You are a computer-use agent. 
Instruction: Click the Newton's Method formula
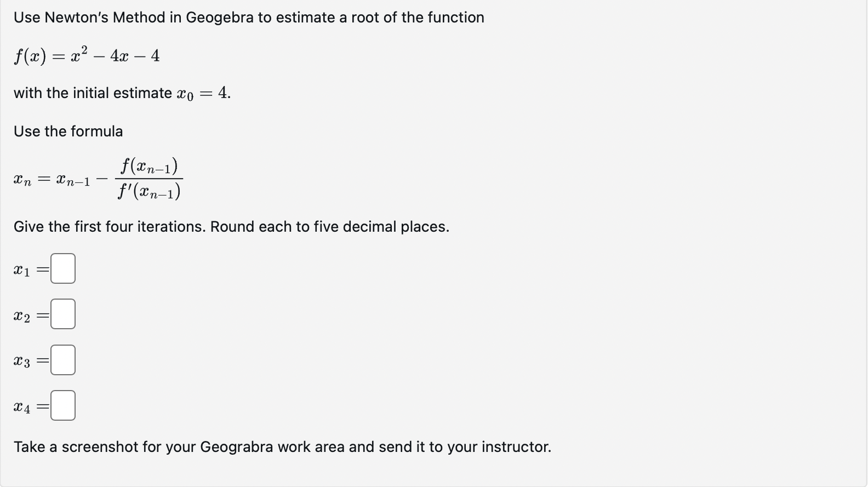tap(99, 178)
